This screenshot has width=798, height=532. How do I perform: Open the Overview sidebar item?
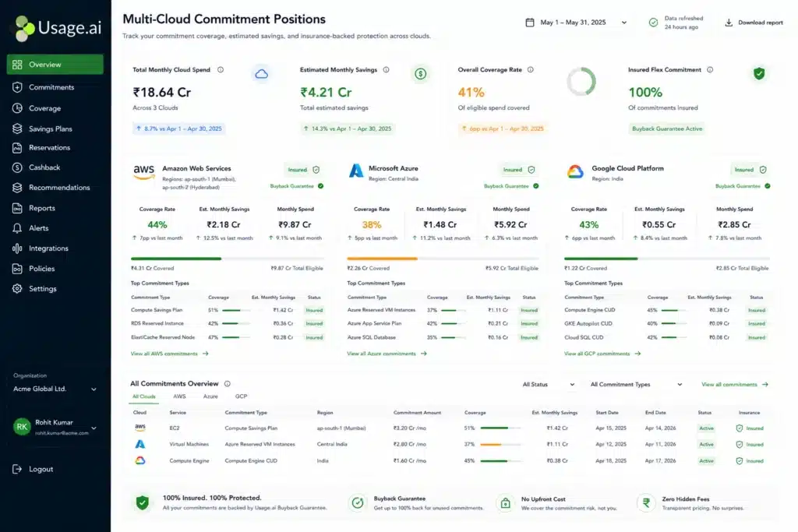[55, 65]
